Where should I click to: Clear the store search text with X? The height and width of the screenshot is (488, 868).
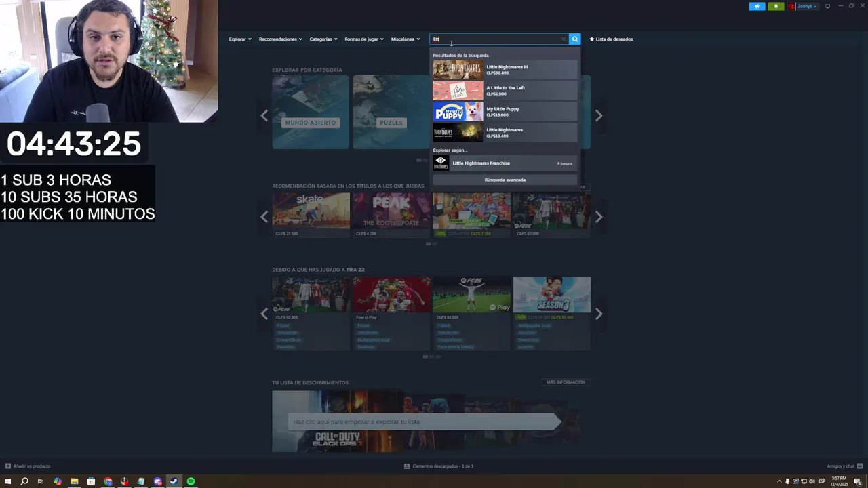[563, 39]
